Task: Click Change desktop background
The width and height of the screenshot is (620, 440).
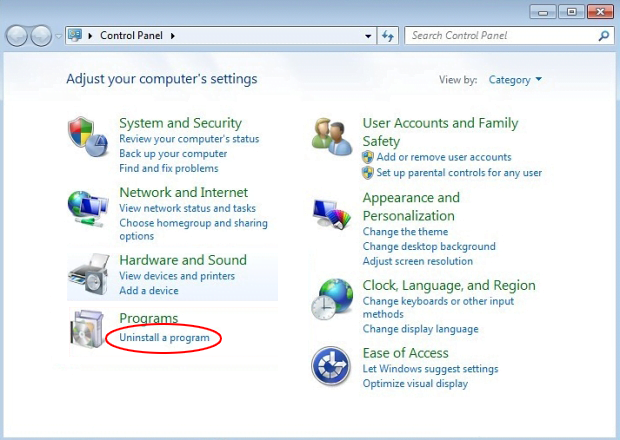Action: 429,246
